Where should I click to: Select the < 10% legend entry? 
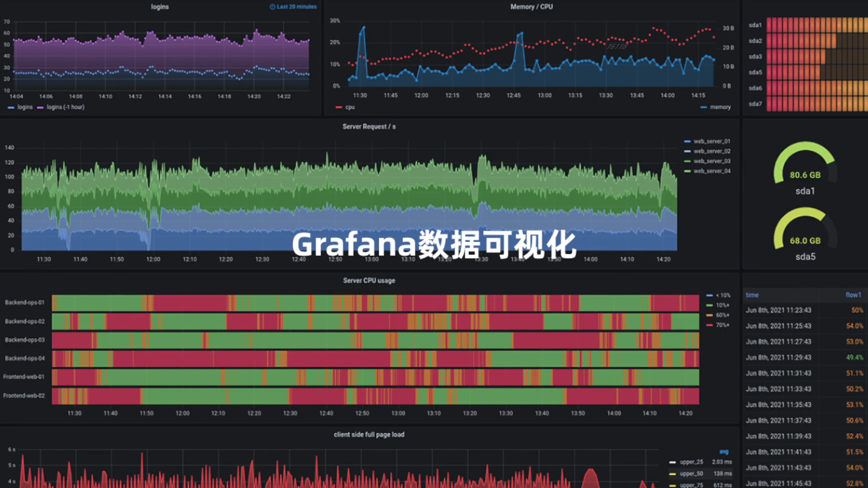tap(718, 296)
